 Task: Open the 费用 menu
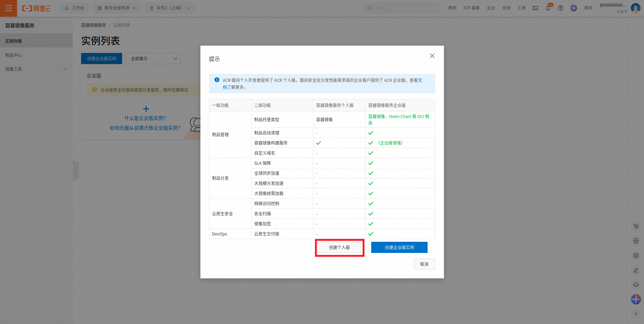pyautogui.click(x=452, y=8)
